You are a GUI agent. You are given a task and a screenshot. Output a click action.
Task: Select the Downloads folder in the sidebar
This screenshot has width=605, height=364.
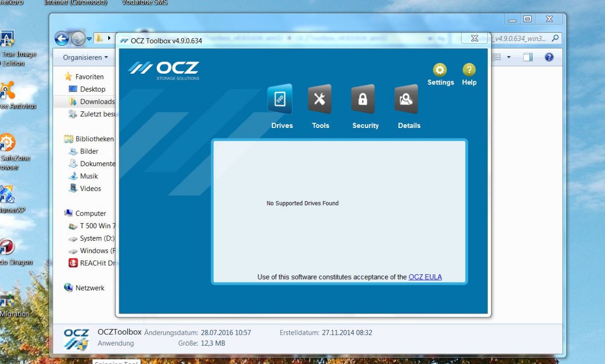coord(97,102)
